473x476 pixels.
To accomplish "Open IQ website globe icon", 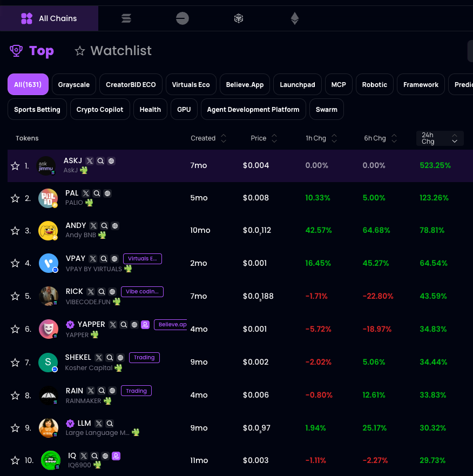I will (105, 456).
